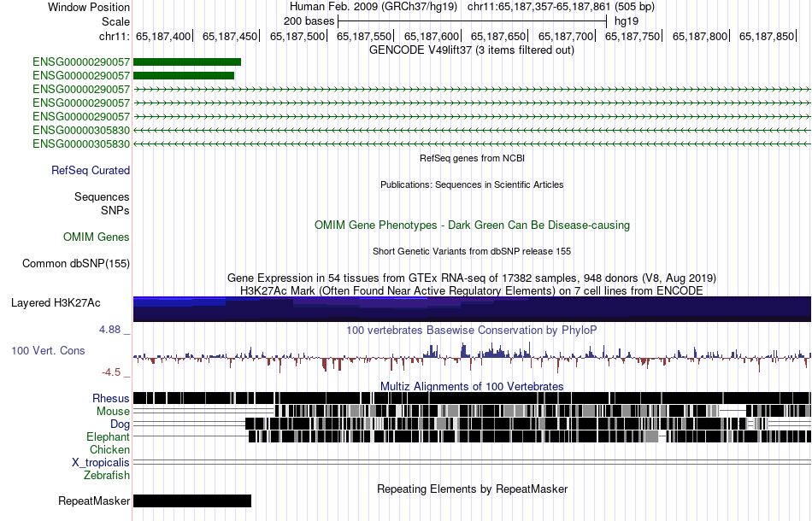The height and width of the screenshot is (521, 812).
Task: Click the Dog species label
Action: (x=121, y=424)
